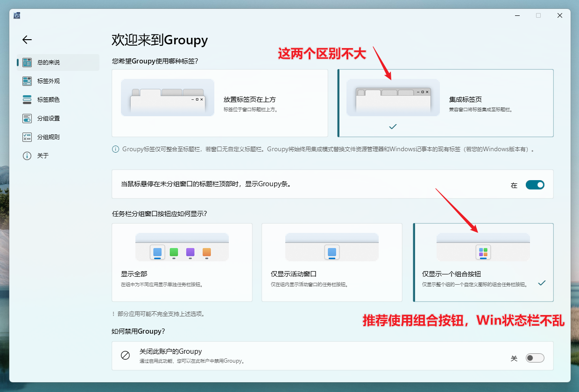Click the Groupy app icon in title bar
This screenshot has height=392, width=579.
point(17,15)
